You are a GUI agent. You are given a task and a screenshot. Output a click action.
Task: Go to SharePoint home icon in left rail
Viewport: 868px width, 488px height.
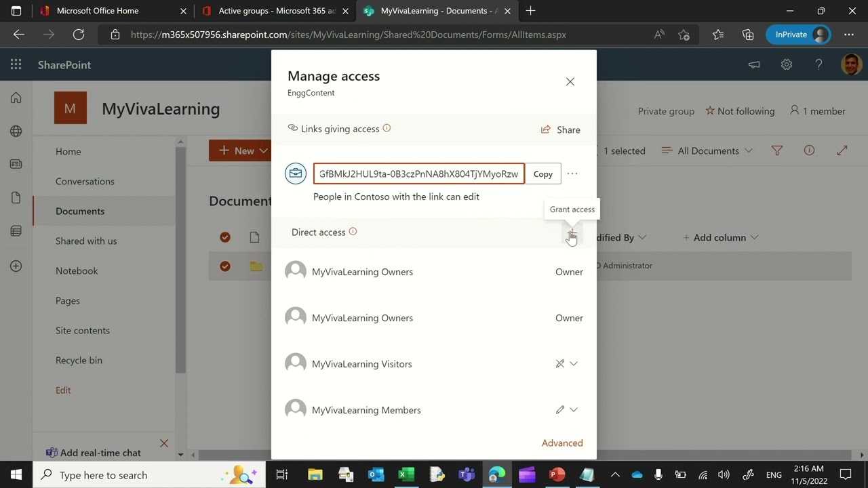(16, 98)
